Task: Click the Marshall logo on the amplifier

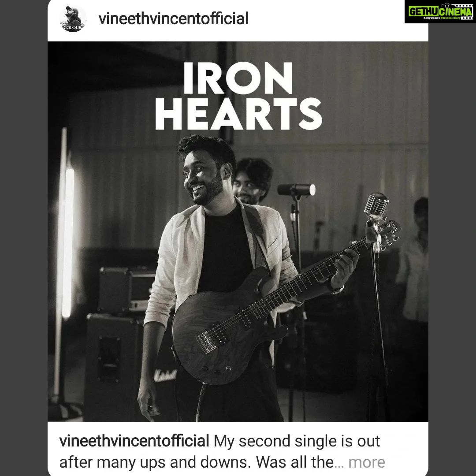Action: pyautogui.click(x=165, y=376)
